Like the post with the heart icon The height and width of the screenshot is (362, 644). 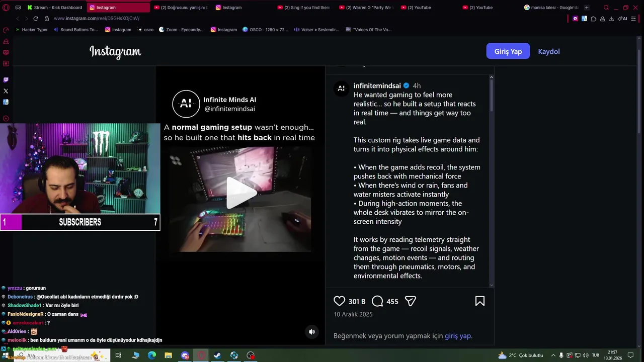(340, 301)
